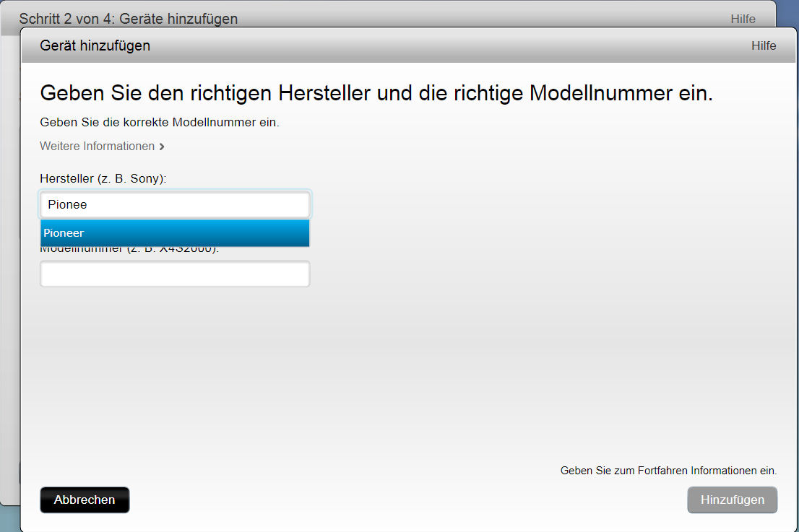Click the korrekte Modellnummer instruction line
The height and width of the screenshot is (532, 799).
159,122
